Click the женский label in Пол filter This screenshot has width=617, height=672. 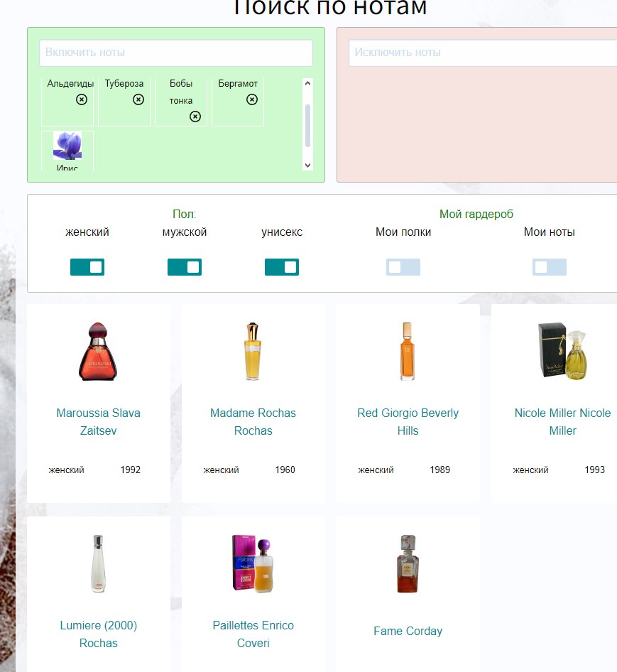(x=87, y=232)
